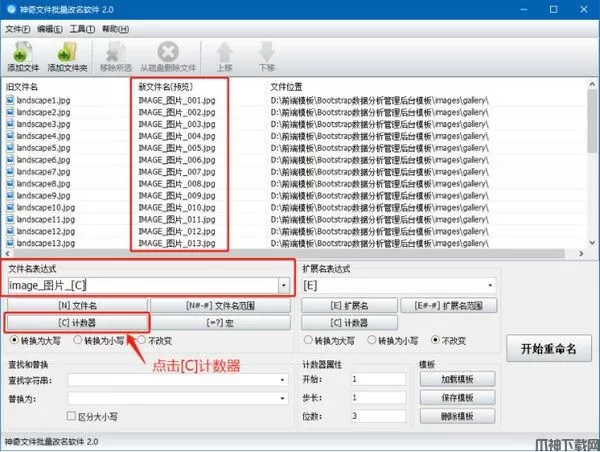Click preview name IMAGE_图片_011.jpg
The image size is (600, 452).
point(177,219)
